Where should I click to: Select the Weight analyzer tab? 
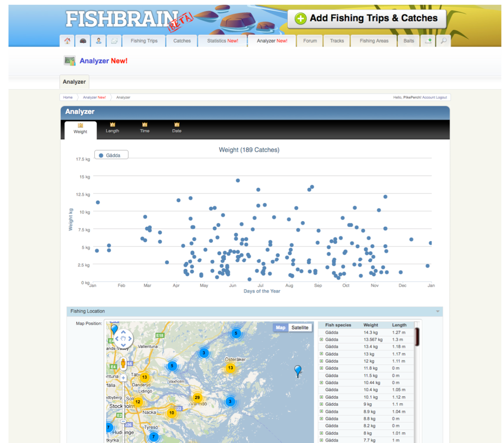(80, 129)
